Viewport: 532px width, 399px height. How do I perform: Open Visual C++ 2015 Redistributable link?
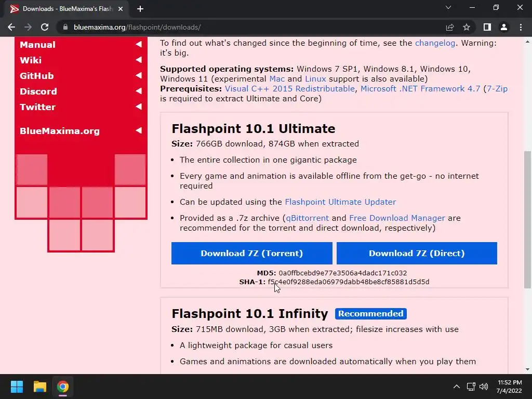[290, 88]
